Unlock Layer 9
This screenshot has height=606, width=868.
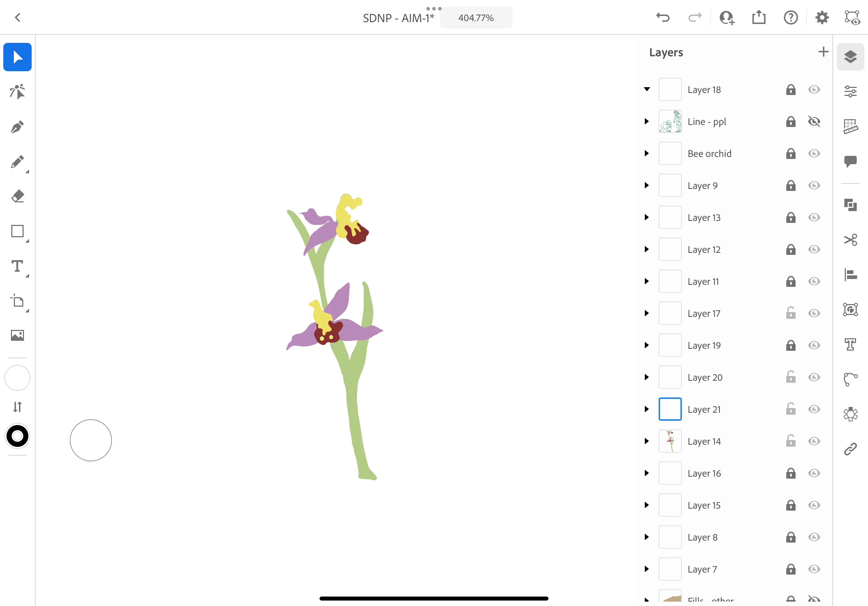coord(791,186)
